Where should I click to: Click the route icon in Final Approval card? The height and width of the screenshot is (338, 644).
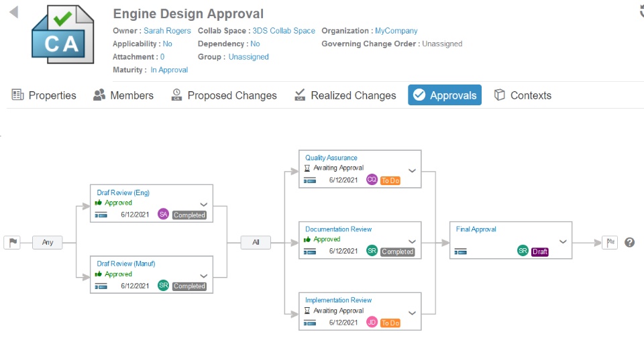click(460, 251)
